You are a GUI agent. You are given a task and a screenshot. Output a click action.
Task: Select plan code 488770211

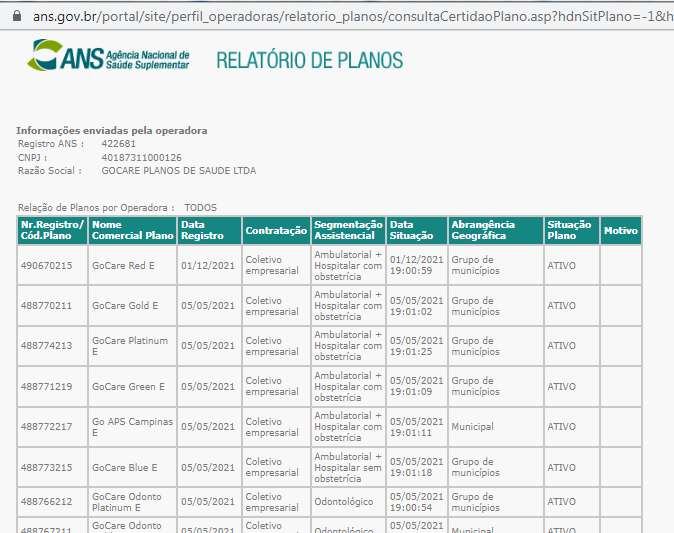[x=46, y=306]
